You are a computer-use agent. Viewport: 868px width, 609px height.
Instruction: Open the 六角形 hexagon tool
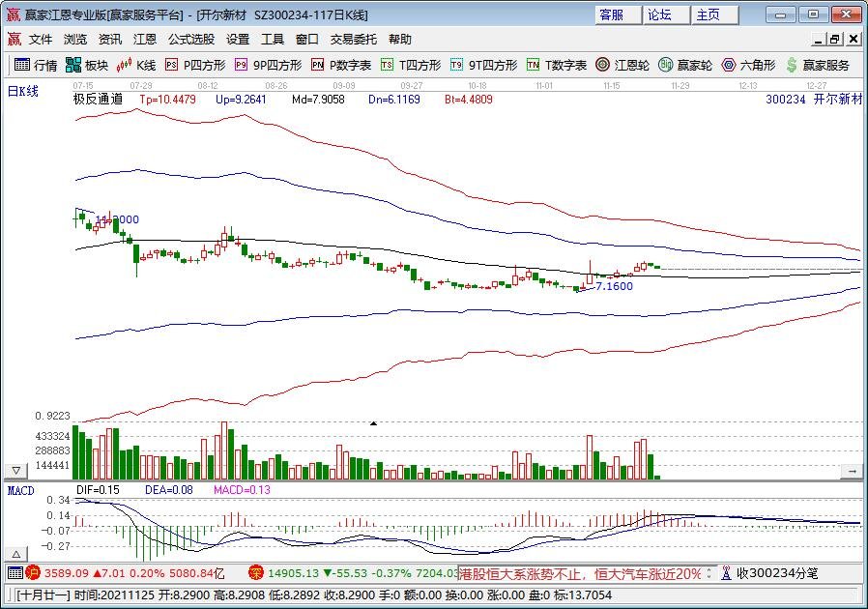(748, 66)
